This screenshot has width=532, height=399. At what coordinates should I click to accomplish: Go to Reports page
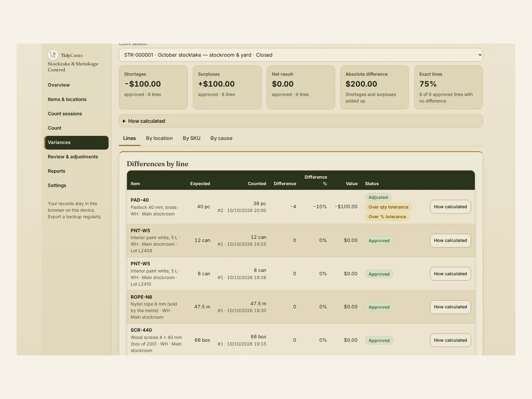tap(76, 171)
